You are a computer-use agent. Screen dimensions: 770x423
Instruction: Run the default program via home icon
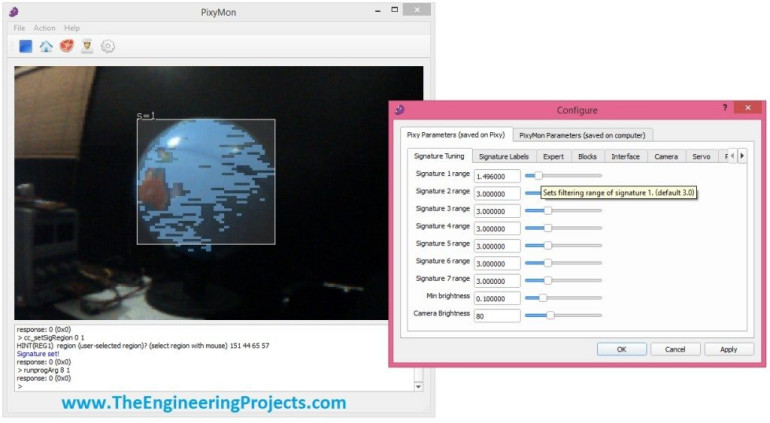[x=46, y=46]
